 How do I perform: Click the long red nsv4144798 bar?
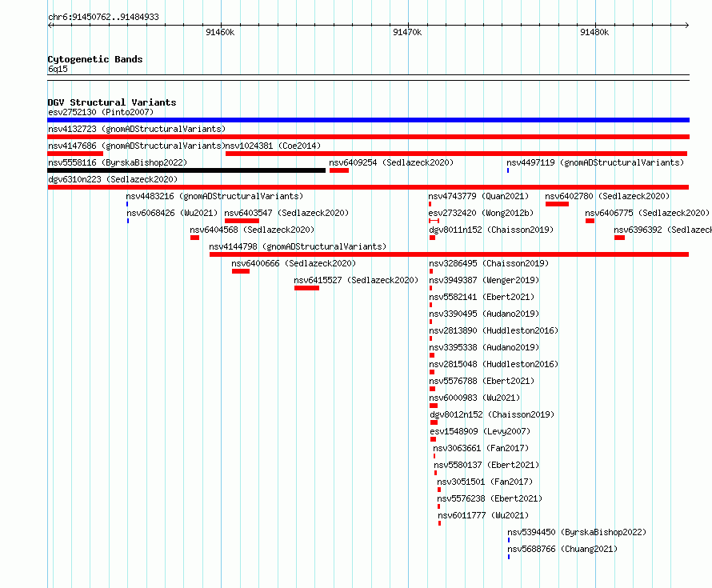449,254
